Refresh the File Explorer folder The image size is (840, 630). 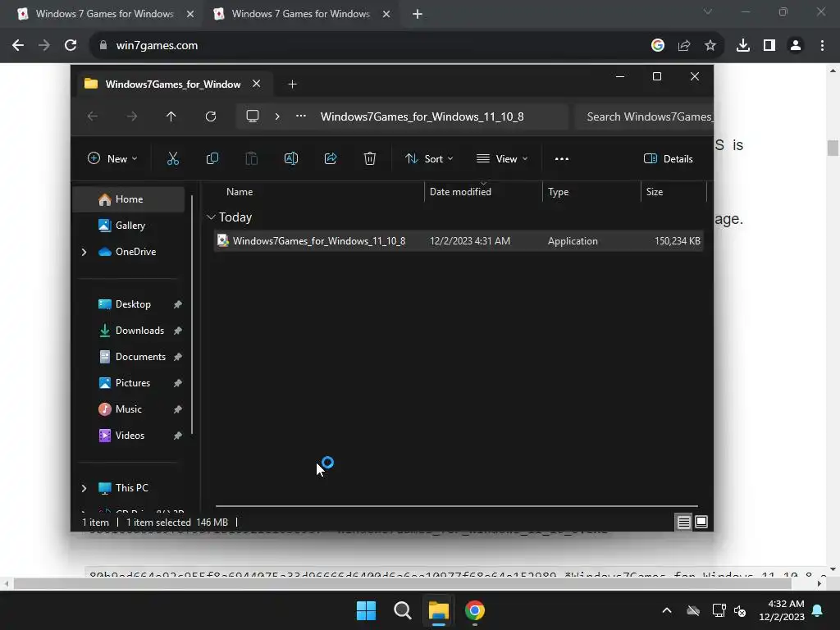211,116
